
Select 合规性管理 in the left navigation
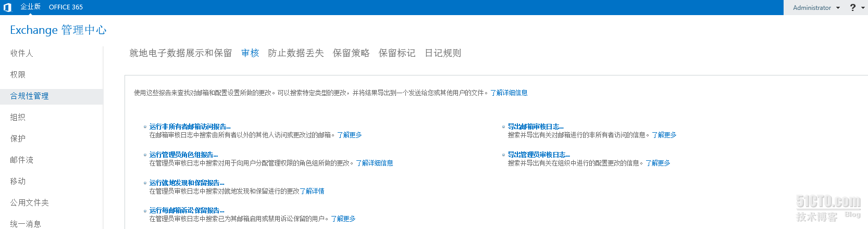click(x=52, y=96)
